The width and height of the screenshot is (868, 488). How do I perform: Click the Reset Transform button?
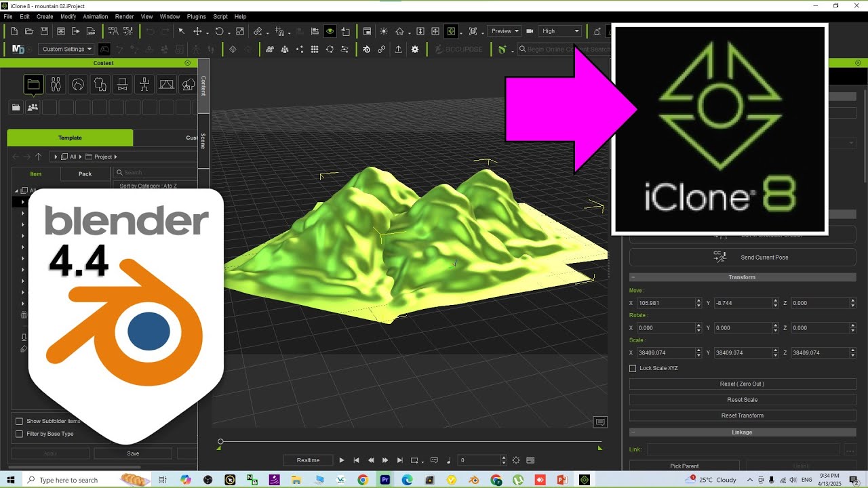[743, 415]
